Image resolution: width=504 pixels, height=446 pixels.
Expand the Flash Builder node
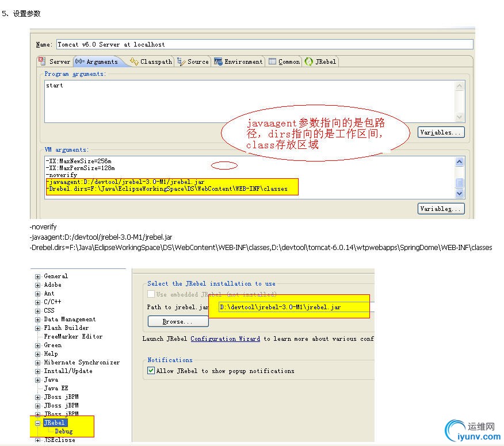tap(37, 328)
